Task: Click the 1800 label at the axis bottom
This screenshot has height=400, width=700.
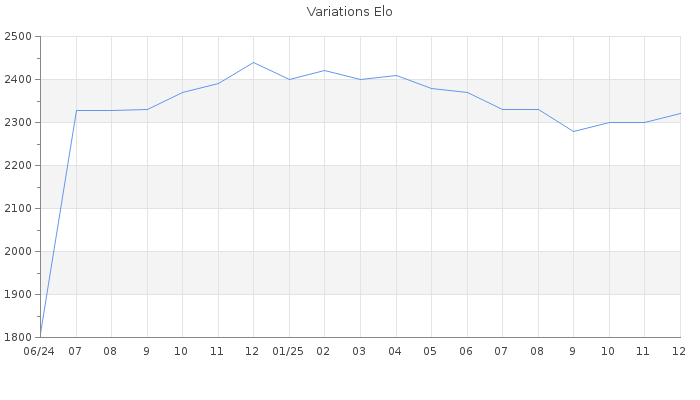Action: [x=18, y=338]
